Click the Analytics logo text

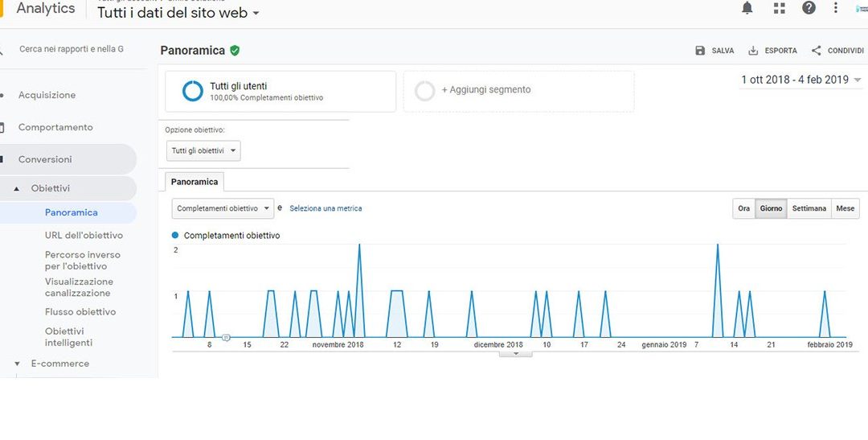[x=45, y=8]
